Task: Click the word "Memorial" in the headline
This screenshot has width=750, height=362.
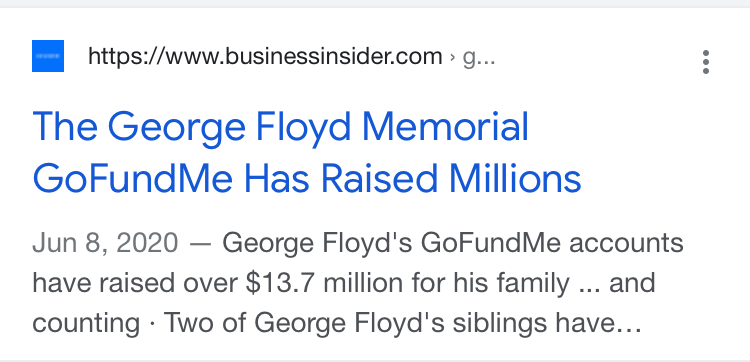Action: [445, 126]
